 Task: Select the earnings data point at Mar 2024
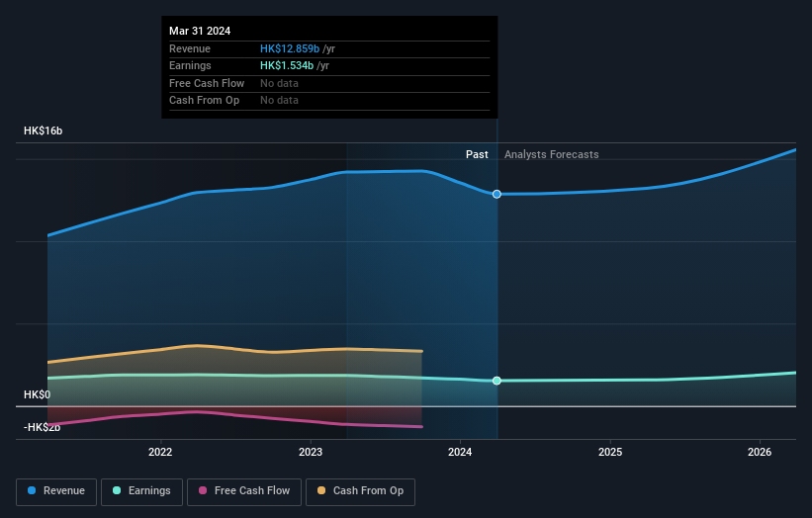click(496, 381)
